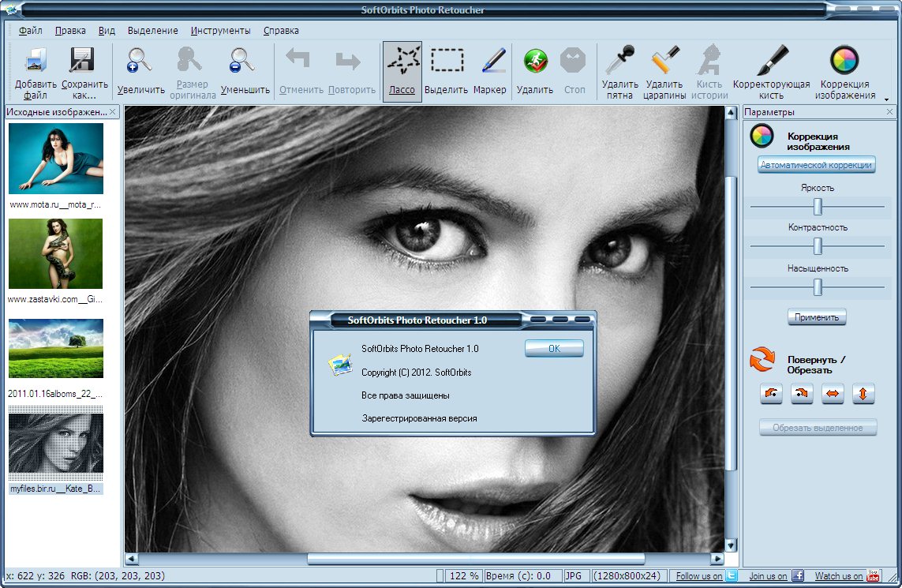Click the Применить button
Screen dimensions: 902x588
(817, 317)
